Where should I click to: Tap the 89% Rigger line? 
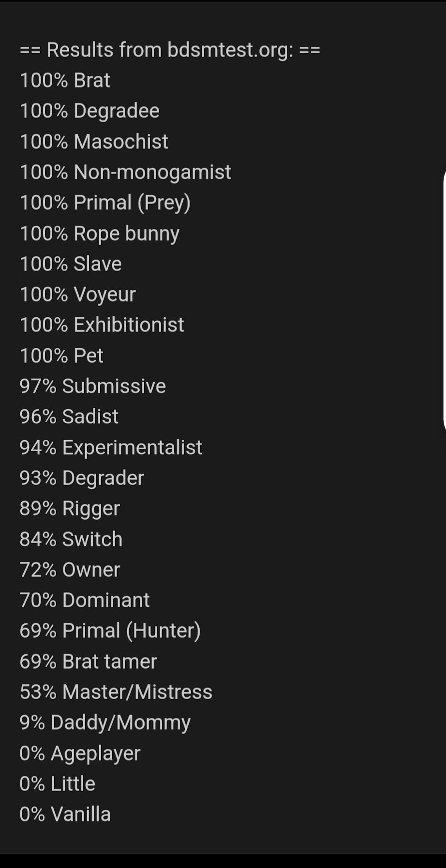70,509
